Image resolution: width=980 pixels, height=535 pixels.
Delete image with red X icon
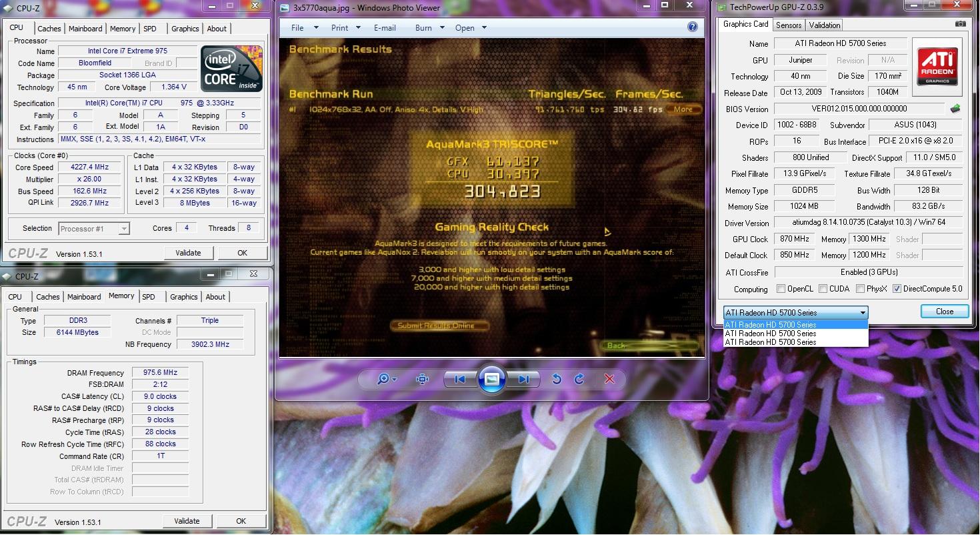point(609,379)
